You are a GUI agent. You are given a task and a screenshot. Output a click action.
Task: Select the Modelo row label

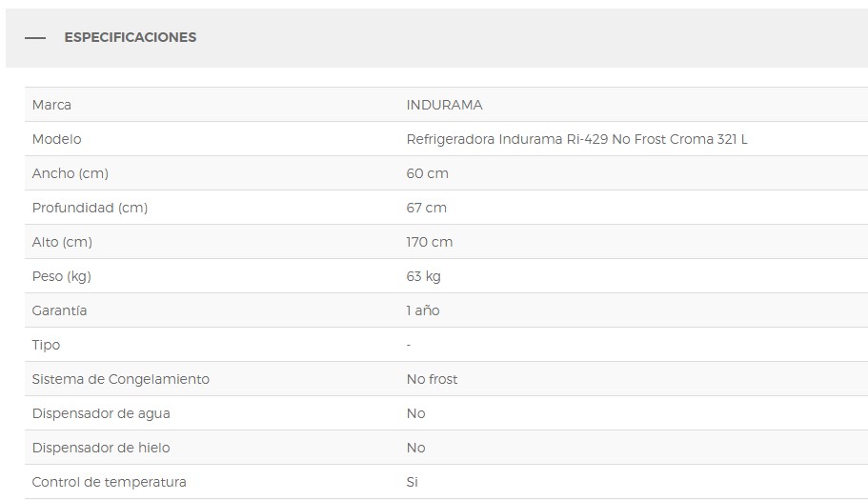click(57, 139)
